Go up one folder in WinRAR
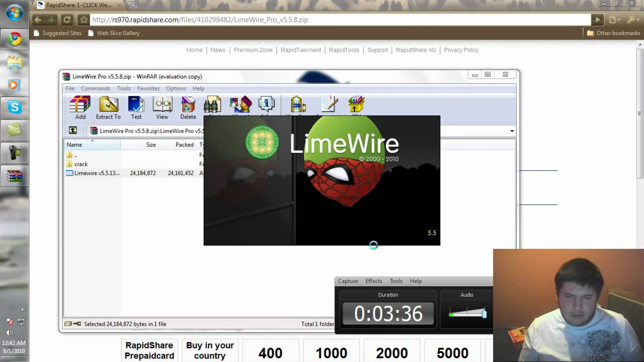Viewport: 644px width, 362px height. [x=73, y=131]
